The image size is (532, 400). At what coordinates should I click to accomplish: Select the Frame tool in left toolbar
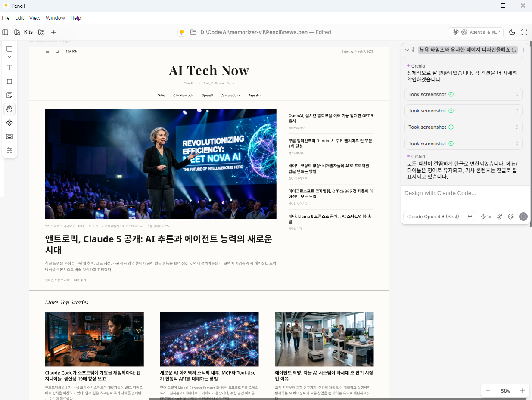(9, 81)
